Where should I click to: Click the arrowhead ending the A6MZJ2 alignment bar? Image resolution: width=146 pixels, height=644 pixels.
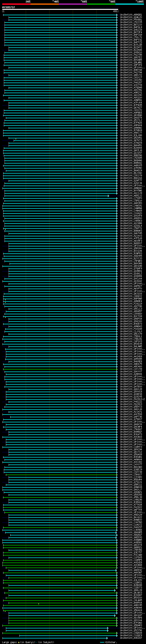click(x=109, y=196)
